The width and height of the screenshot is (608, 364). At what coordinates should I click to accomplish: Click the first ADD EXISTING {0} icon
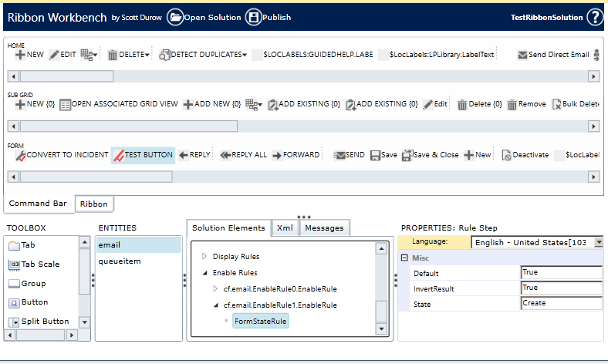pos(273,104)
